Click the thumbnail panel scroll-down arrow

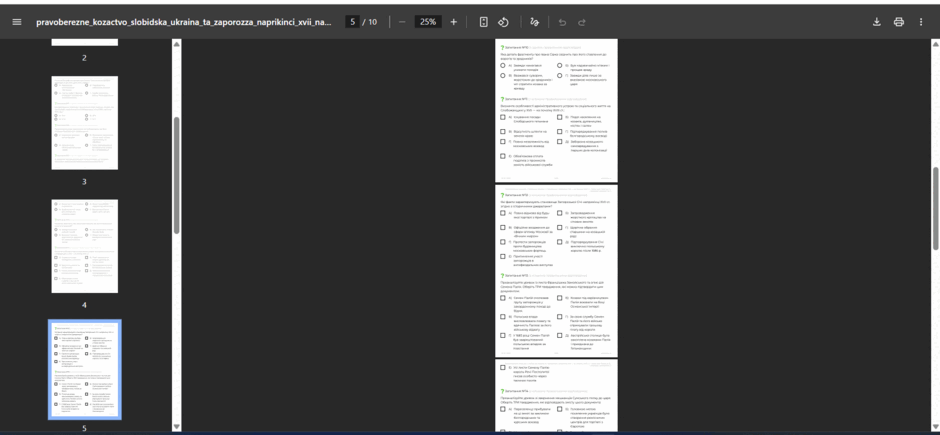[177, 427]
